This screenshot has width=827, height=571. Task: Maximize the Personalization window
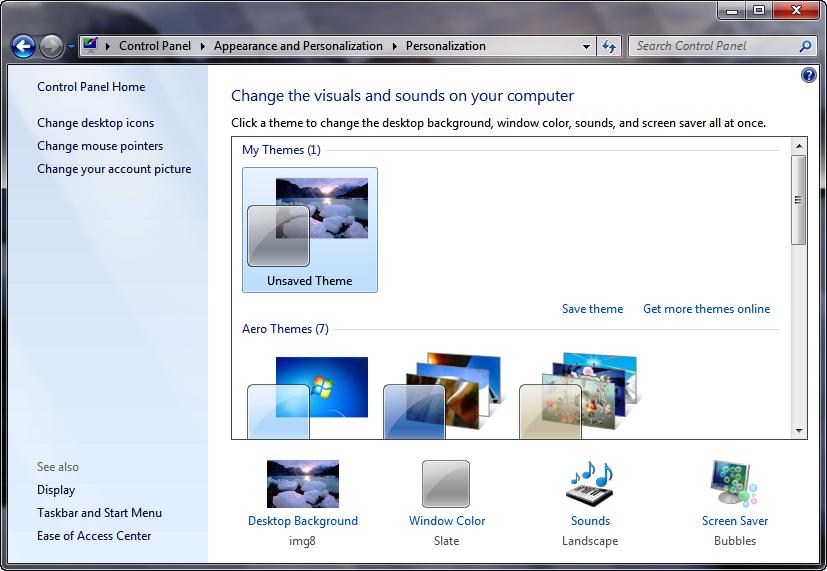coord(758,10)
